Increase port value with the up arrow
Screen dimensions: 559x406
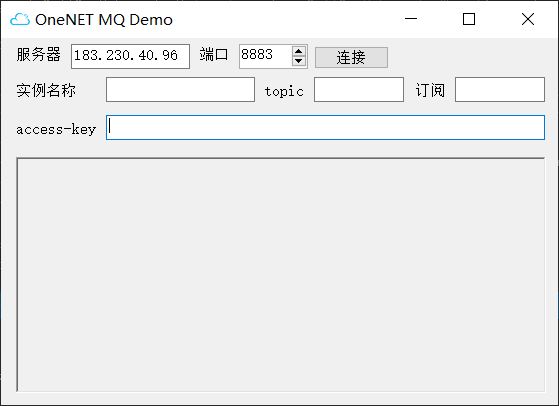298,51
